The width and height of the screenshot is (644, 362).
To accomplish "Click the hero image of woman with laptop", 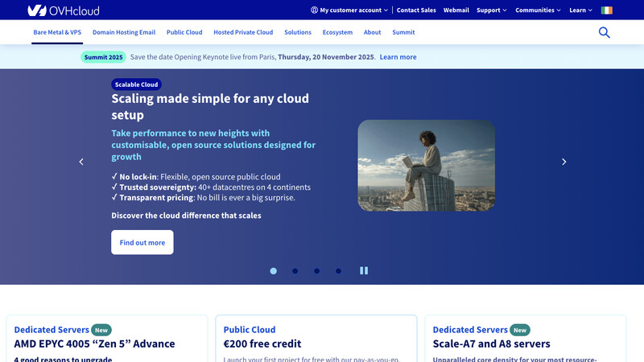I will point(426,166).
